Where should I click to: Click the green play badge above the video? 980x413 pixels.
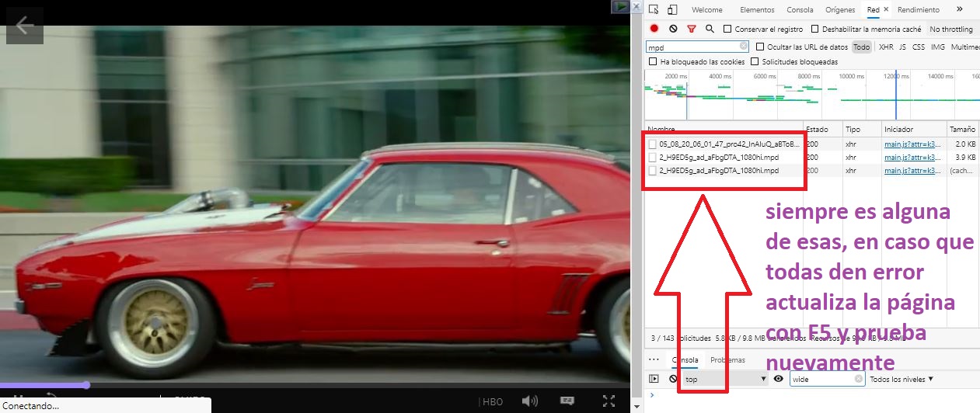(622, 5)
